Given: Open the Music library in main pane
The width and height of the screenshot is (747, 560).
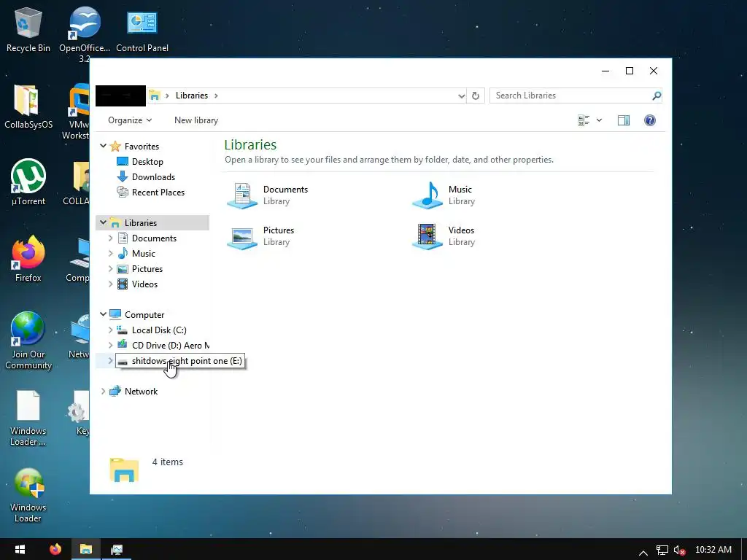Looking at the screenshot, I should (x=444, y=195).
